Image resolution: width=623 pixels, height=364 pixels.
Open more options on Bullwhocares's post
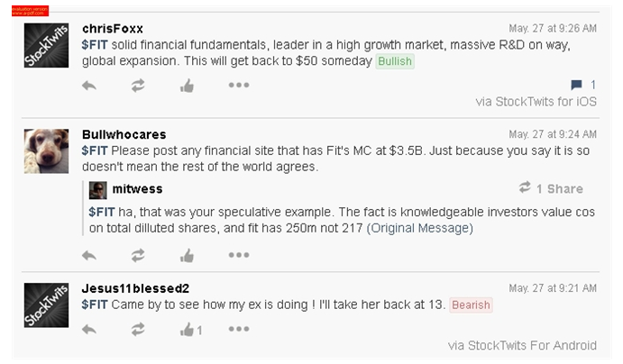tap(239, 255)
